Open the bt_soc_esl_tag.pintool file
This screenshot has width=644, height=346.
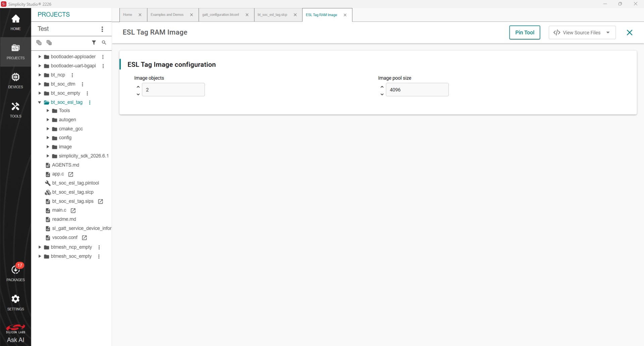(x=75, y=183)
